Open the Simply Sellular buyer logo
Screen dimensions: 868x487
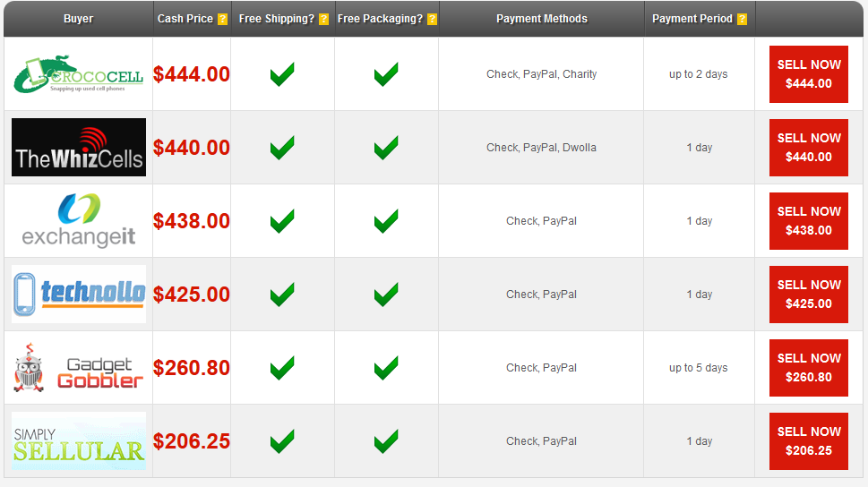pyautogui.click(x=79, y=441)
